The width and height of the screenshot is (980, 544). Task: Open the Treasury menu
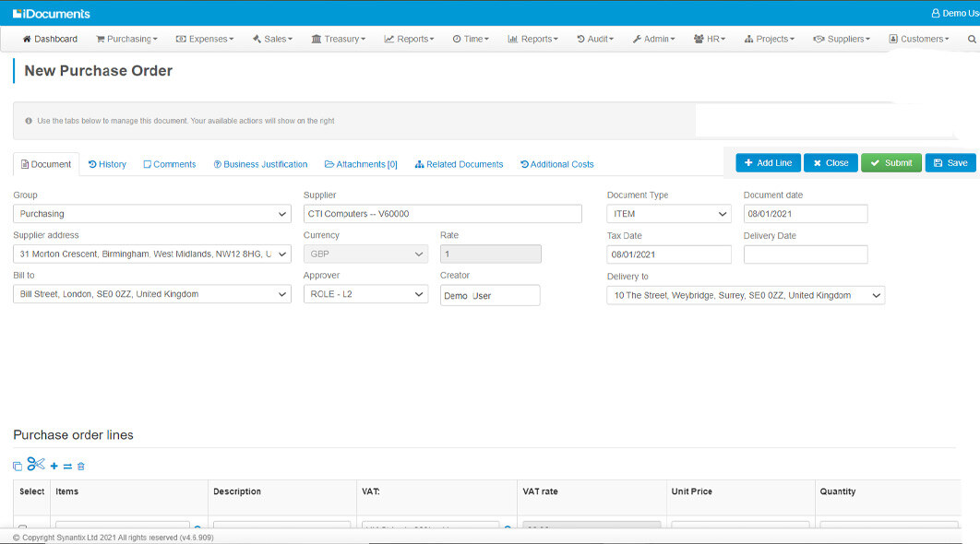click(338, 39)
